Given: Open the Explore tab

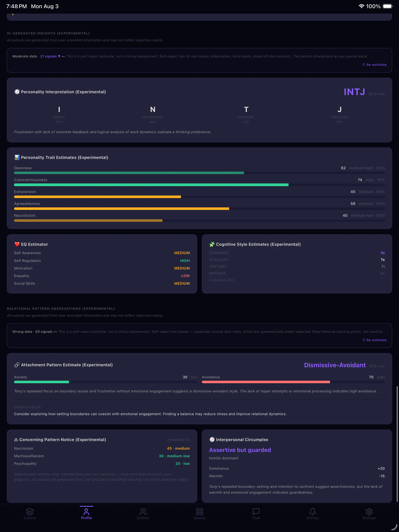Looking at the screenshot, I should tap(30, 514).
